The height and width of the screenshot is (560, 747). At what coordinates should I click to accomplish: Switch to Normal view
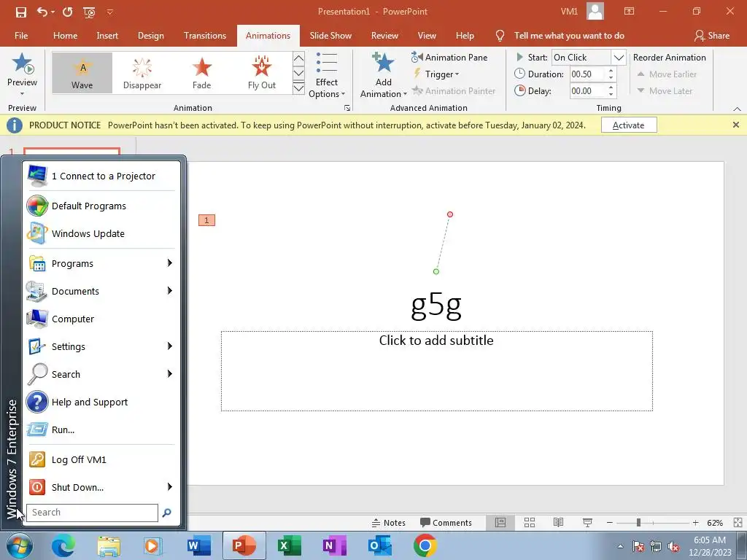pyautogui.click(x=500, y=523)
